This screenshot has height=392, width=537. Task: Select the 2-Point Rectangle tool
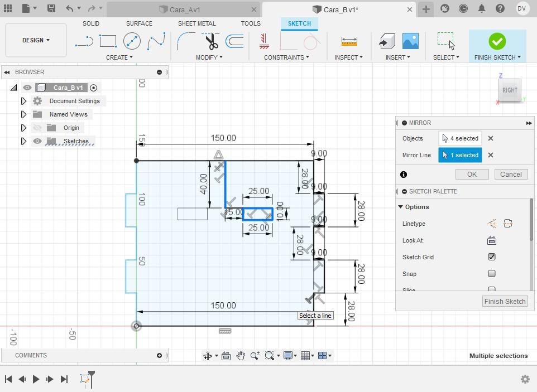[108, 41]
